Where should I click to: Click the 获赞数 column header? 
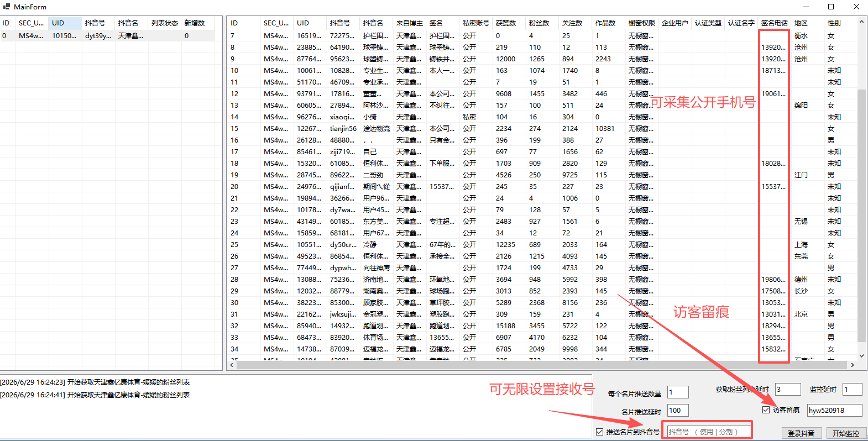click(x=509, y=23)
